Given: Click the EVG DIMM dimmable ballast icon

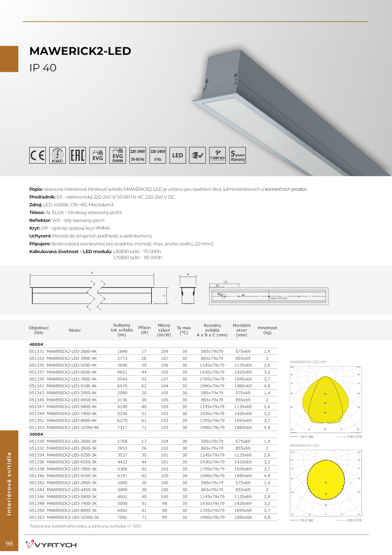Looking at the screenshot, I should pyautogui.click(x=118, y=155).
